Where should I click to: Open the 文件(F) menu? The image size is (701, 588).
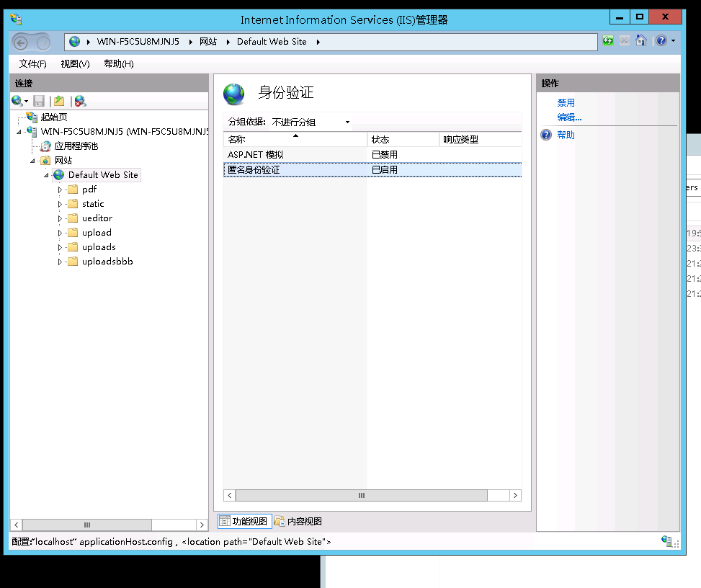click(32, 64)
